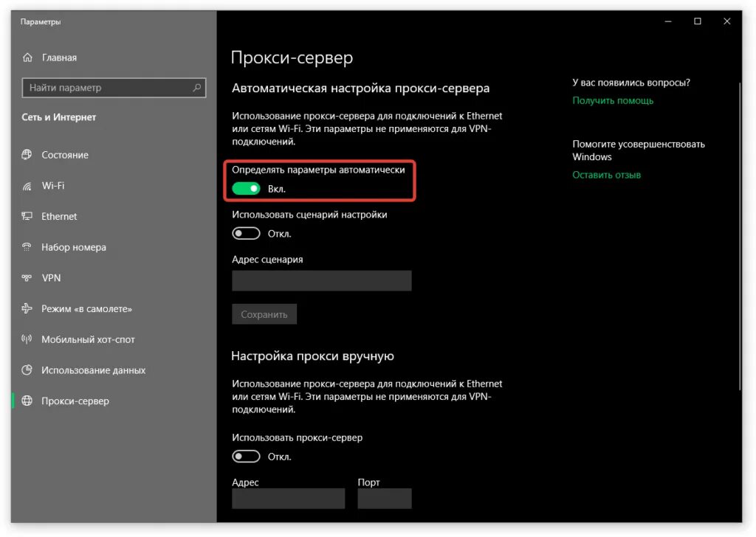Click the proxy Адрес input field
The image size is (756, 537).
(x=289, y=499)
